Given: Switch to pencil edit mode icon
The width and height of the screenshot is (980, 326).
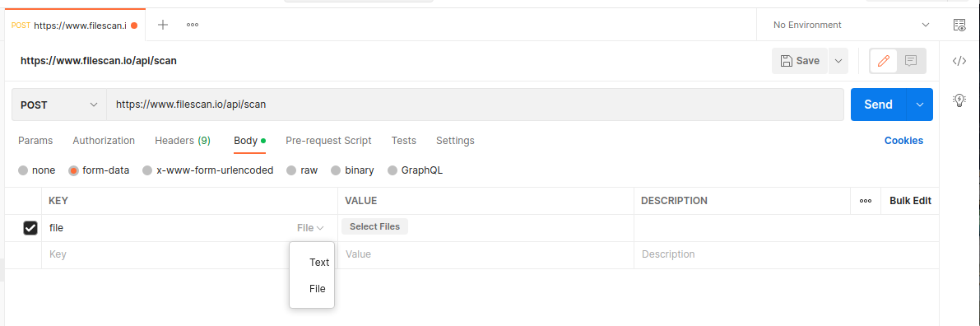Looking at the screenshot, I should tap(884, 61).
